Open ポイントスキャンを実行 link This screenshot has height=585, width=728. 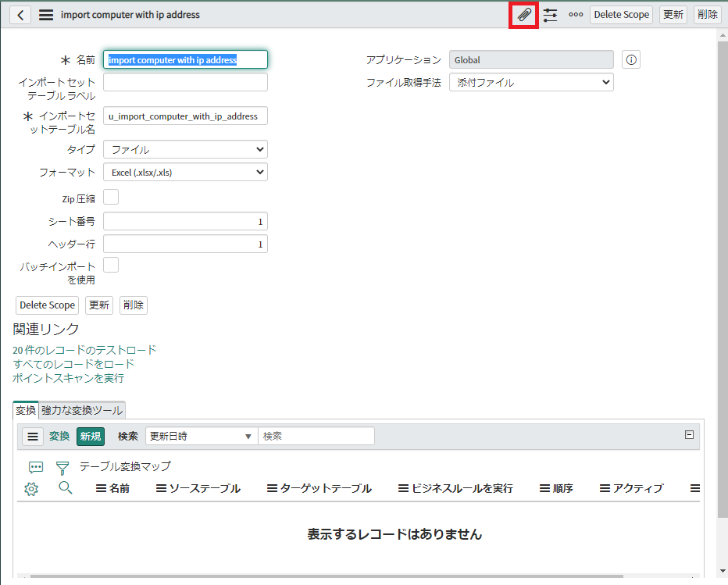click(x=68, y=378)
